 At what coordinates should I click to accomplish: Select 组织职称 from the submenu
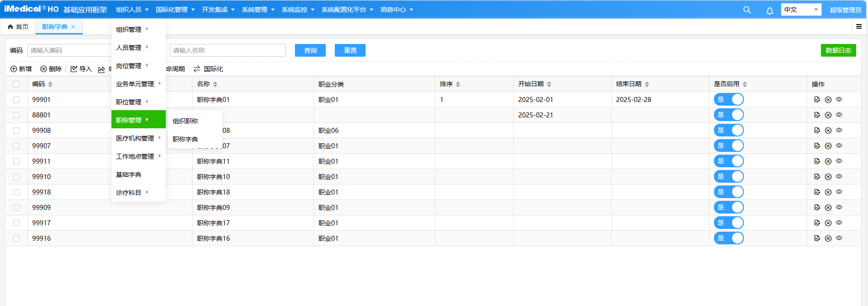(x=185, y=121)
